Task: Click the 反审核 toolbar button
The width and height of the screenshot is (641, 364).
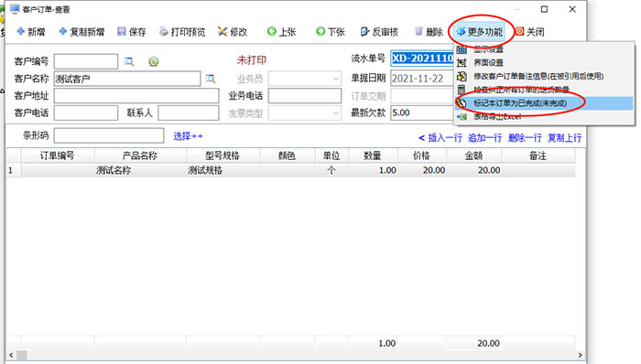Action: pyautogui.click(x=379, y=32)
